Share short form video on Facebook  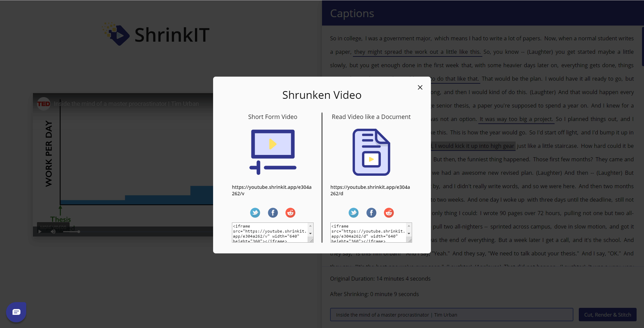point(273,213)
